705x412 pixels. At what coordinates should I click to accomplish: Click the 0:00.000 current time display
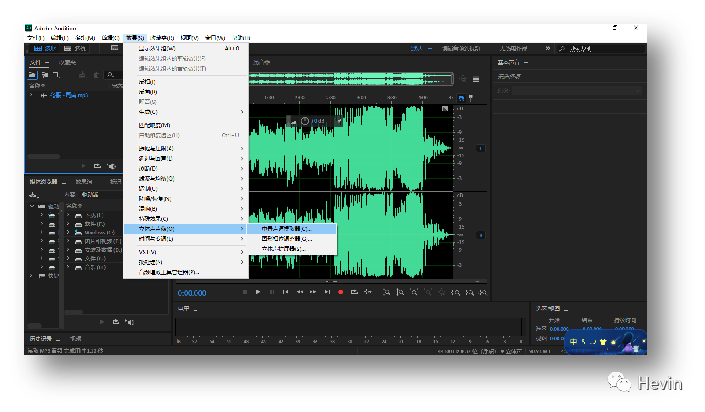192,293
